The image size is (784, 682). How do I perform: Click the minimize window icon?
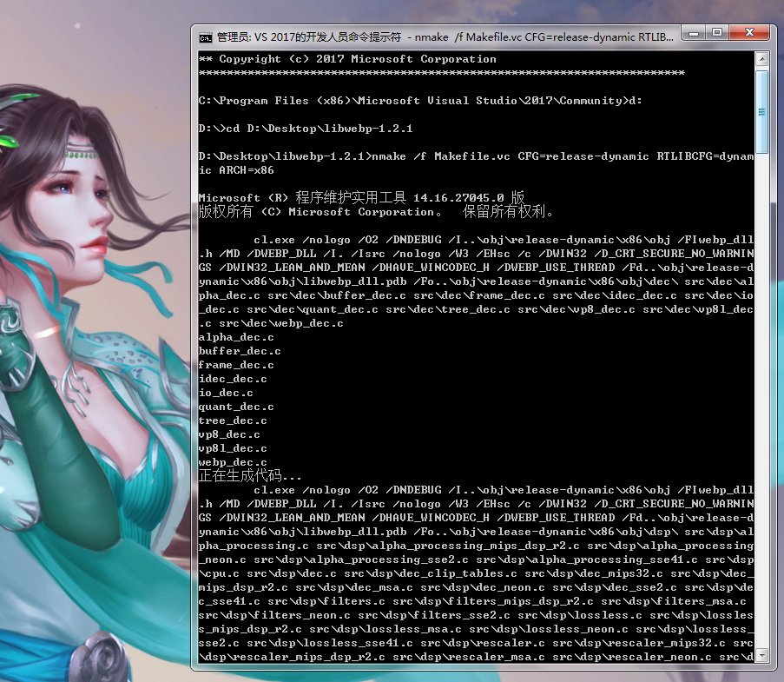692,33
